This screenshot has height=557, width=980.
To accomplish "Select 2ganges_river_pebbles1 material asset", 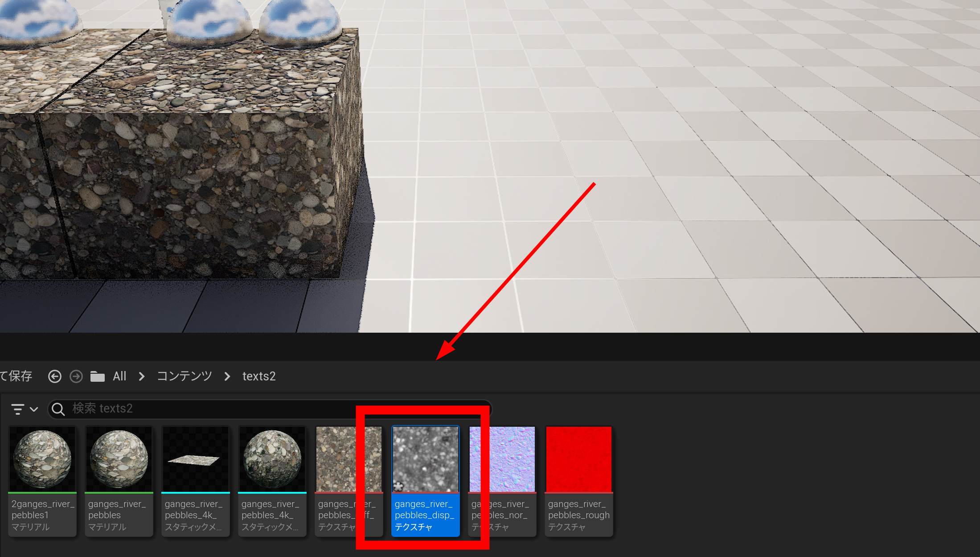I will click(x=42, y=481).
